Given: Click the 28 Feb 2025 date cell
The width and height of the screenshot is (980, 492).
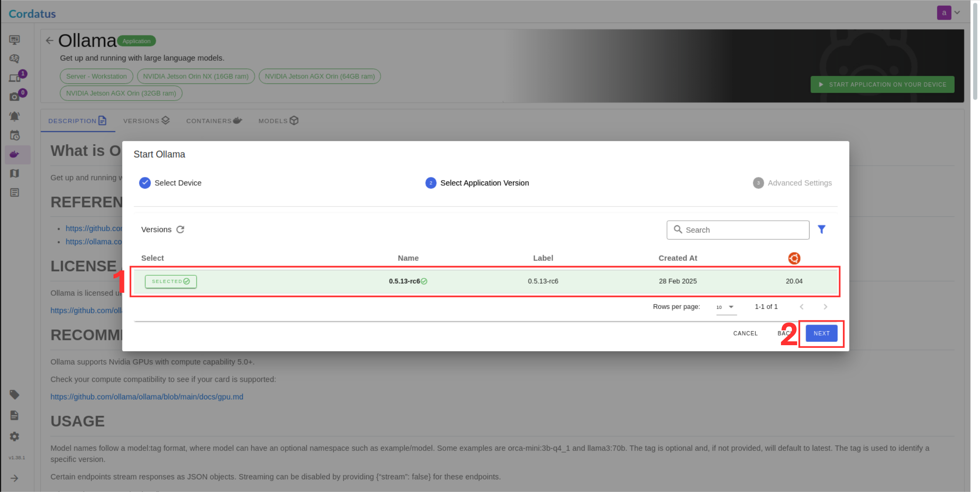Looking at the screenshot, I should [x=677, y=281].
